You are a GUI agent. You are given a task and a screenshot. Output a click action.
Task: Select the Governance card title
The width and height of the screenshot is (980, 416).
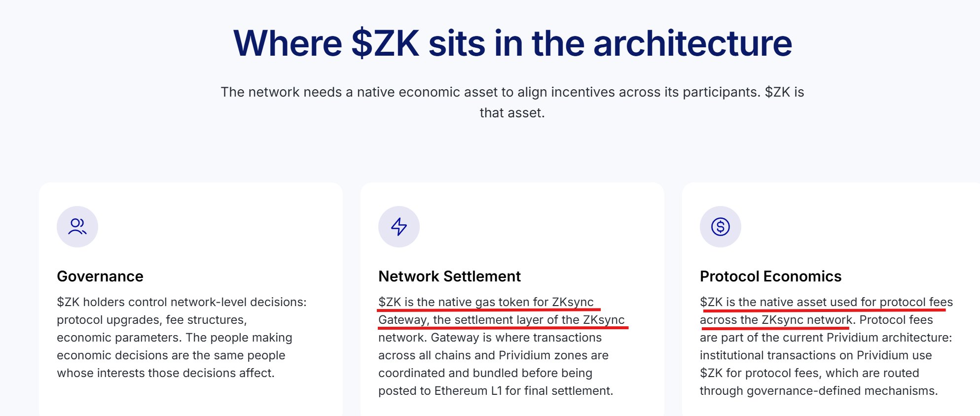[x=100, y=277]
